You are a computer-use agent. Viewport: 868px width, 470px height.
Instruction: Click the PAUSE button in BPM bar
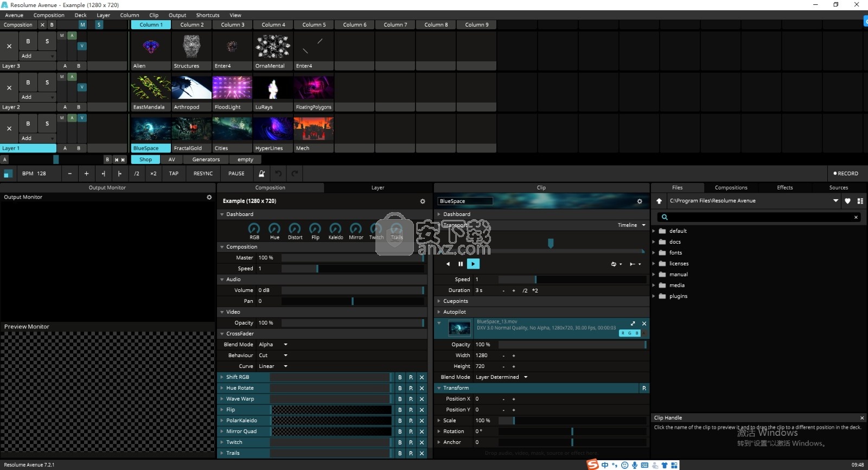pyautogui.click(x=236, y=174)
